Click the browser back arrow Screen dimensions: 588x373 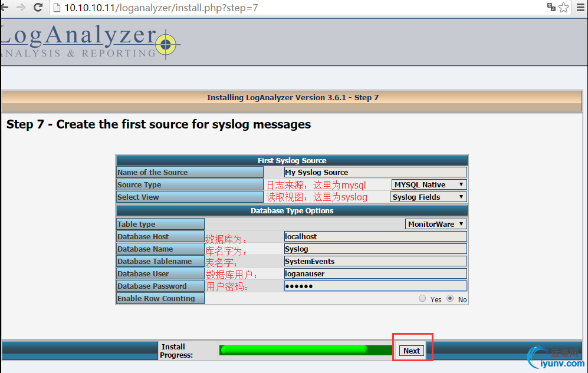[x=4, y=7]
